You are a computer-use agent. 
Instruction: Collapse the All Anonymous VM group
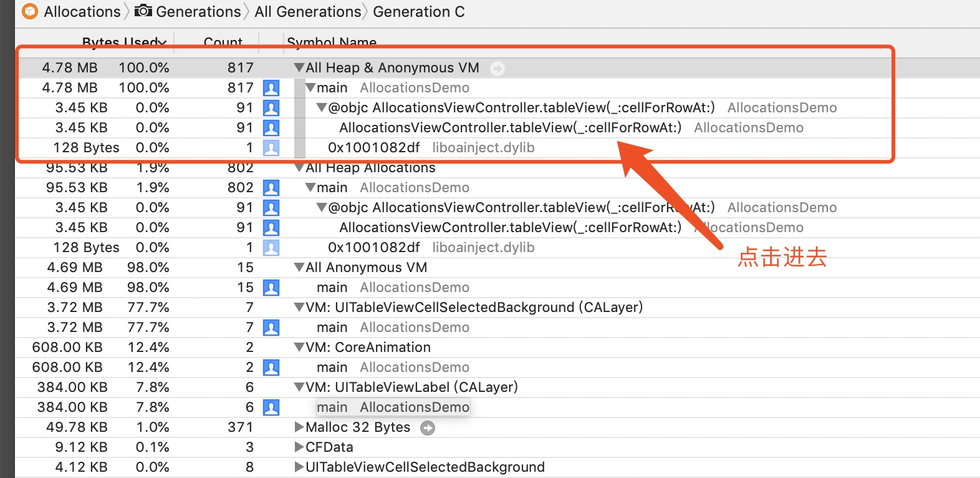click(299, 267)
